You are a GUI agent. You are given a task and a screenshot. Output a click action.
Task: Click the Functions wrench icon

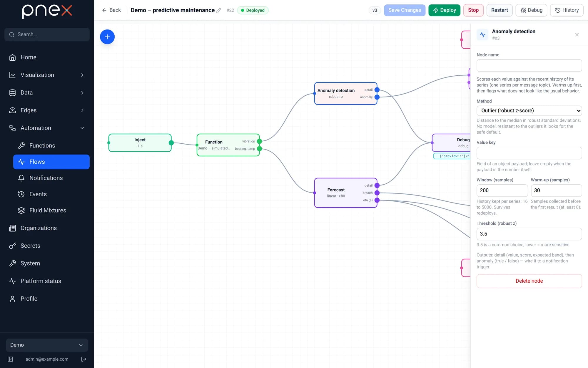pos(21,146)
